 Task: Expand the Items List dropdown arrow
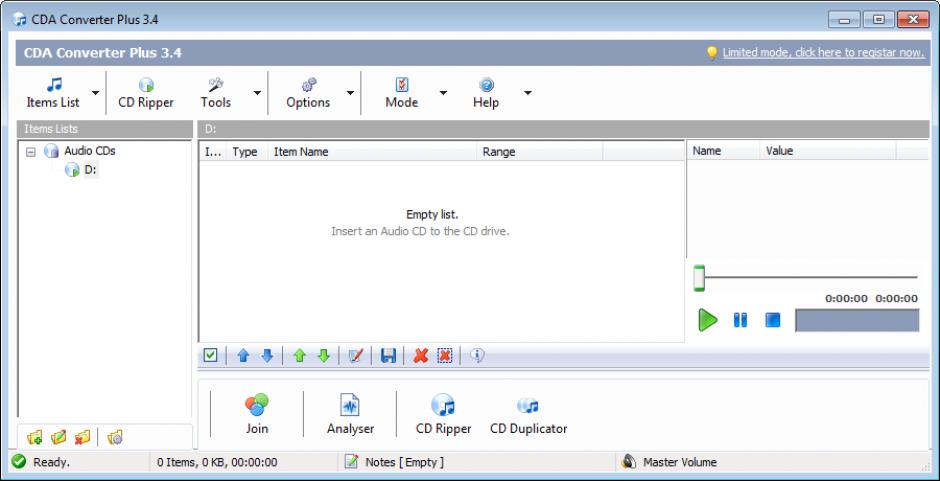tap(95, 93)
